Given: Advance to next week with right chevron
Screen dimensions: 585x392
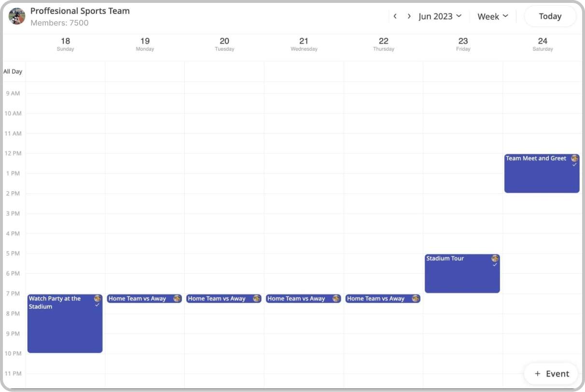Looking at the screenshot, I should [x=409, y=16].
